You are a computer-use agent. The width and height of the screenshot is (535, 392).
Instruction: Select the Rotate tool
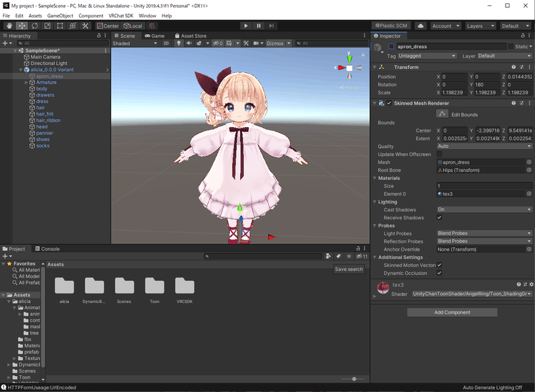pos(35,26)
